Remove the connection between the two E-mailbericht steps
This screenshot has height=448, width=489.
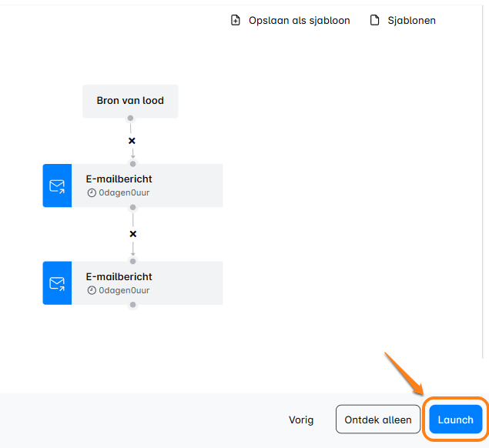pos(132,234)
